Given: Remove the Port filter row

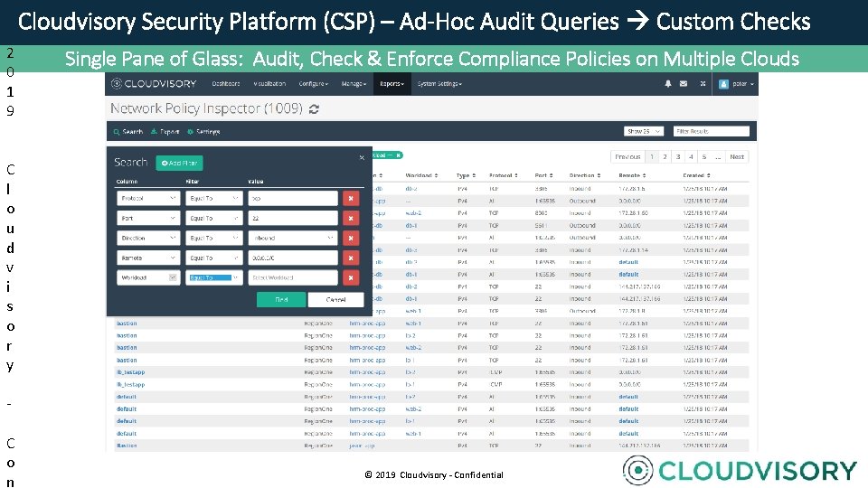Looking at the screenshot, I should [x=351, y=218].
